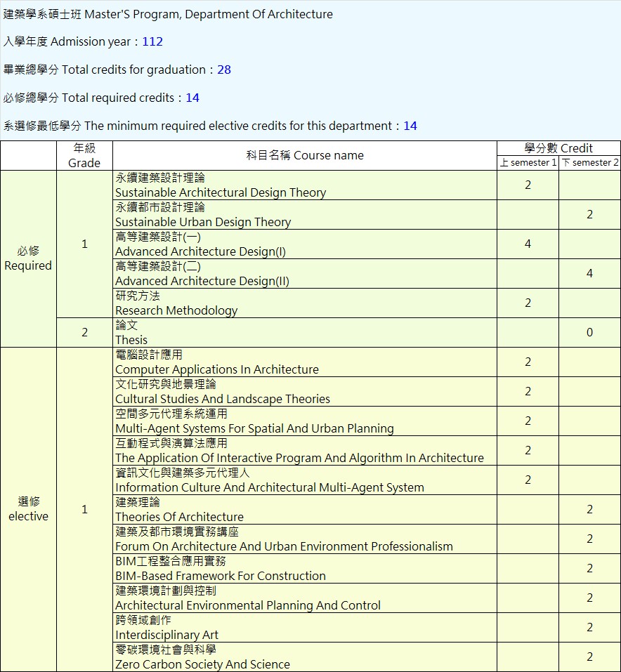Viewport: 621px width, 672px height.
Task: Click the 科目名稱 Course name column header
Action: click(x=305, y=156)
